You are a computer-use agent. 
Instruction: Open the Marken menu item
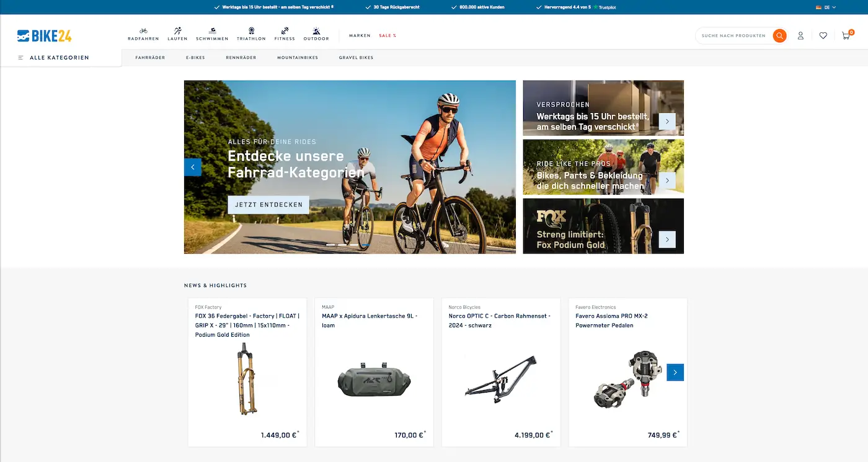click(360, 35)
